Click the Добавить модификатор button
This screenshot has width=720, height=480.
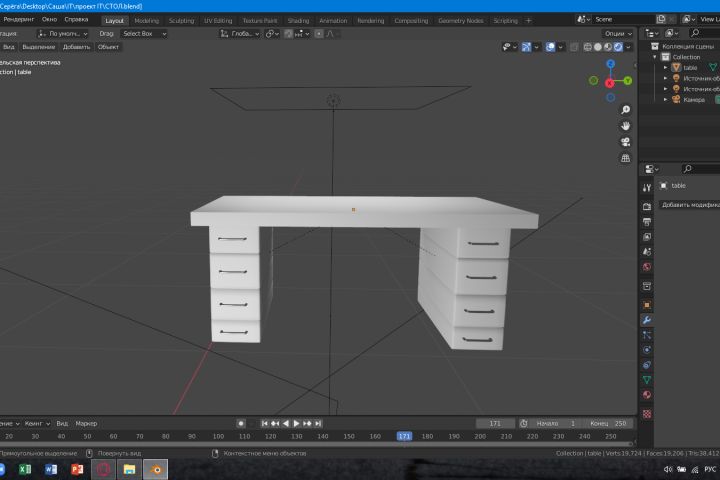[x=690, y=205]
